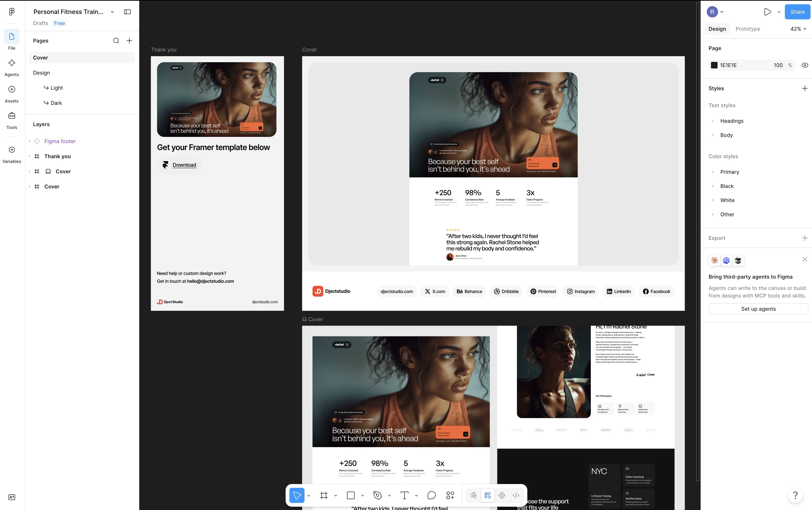This screenshot has width=812, height=510.
Task: Click the Present play button
Action: [x=767, y=12]
